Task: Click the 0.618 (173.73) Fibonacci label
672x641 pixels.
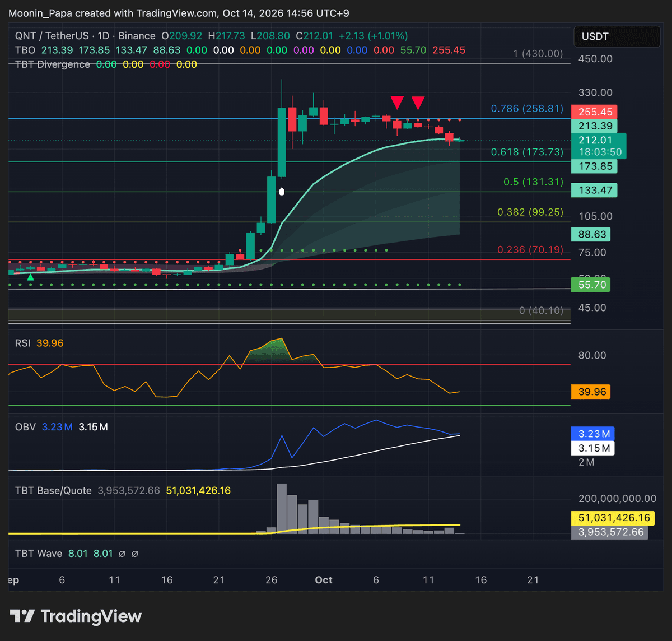Action: click(527, 152)
